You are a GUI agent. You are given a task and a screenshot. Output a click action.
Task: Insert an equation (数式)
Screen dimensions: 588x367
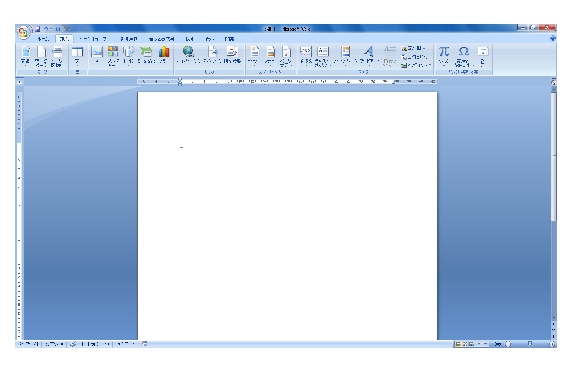(444, 57)
